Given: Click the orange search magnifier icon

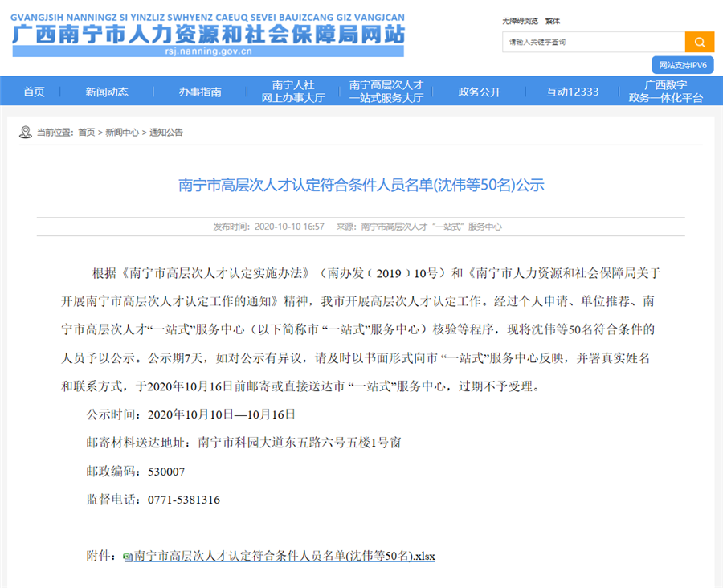Looking at the screenshot, I should point(699,42).
